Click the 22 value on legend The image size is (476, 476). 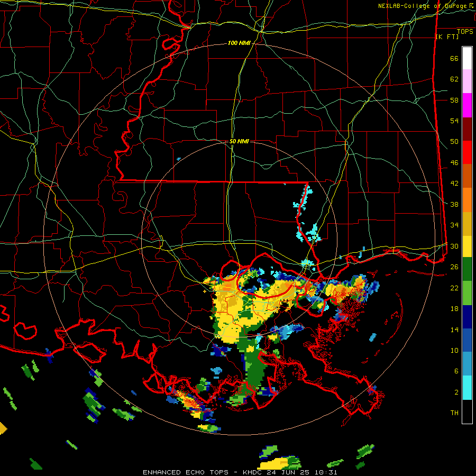(454, 288)
